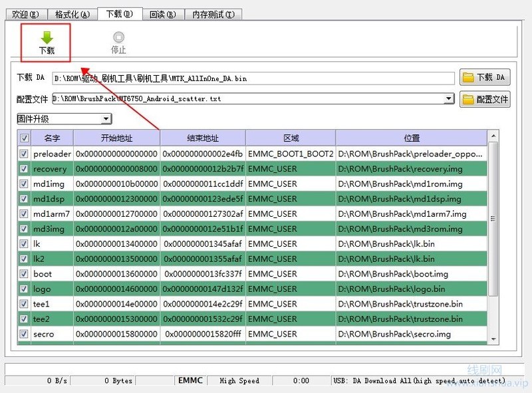This screenshot has width=532, height=393.
Task: Click end address 0x0000000015820fff of secro
Action: tap(203, 334)
